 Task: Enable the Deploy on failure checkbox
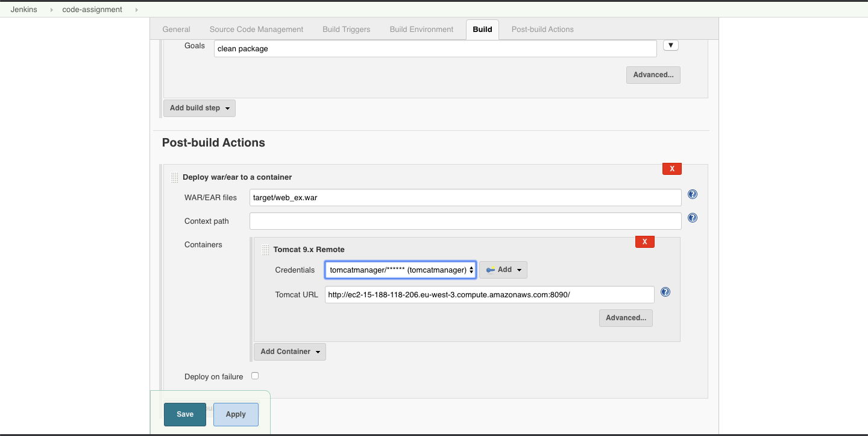click(x=255, y=375)
